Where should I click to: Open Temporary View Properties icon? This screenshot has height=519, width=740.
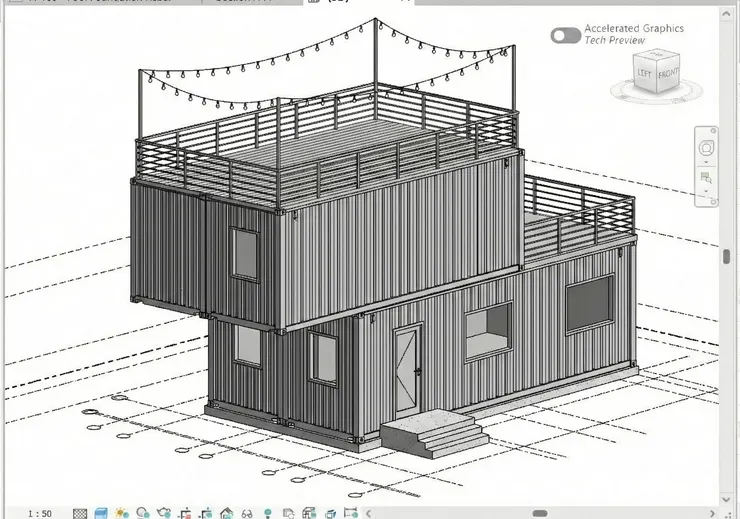click(x=288, y=513)
